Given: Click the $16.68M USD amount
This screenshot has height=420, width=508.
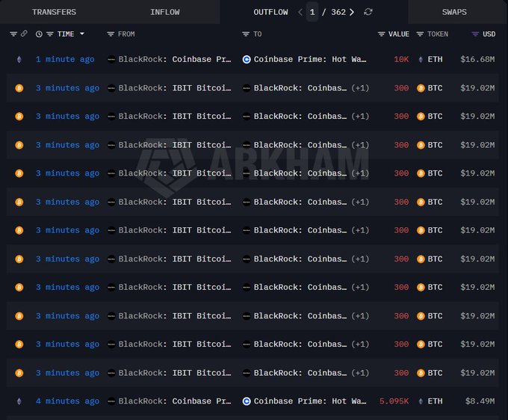Looking at the screenshot, I should (477, 59).
